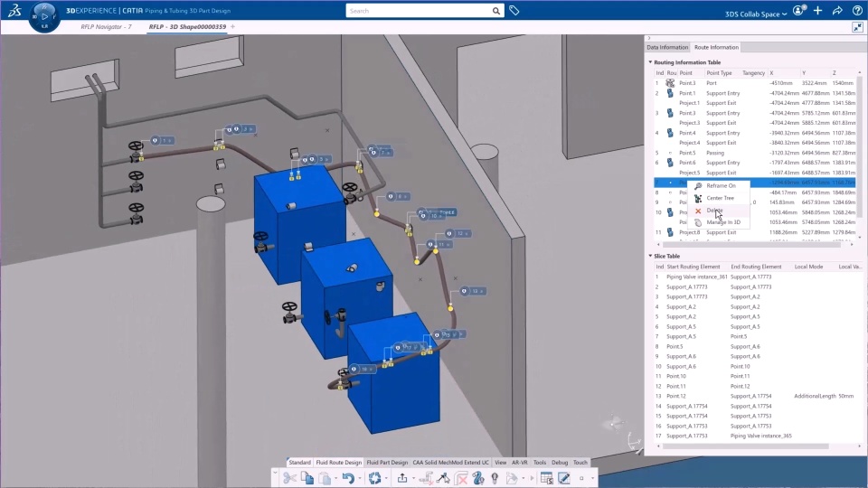Click the Tangency column header
Image resolution: width=868 pixels, height=488 pixels.
(753, 73)
